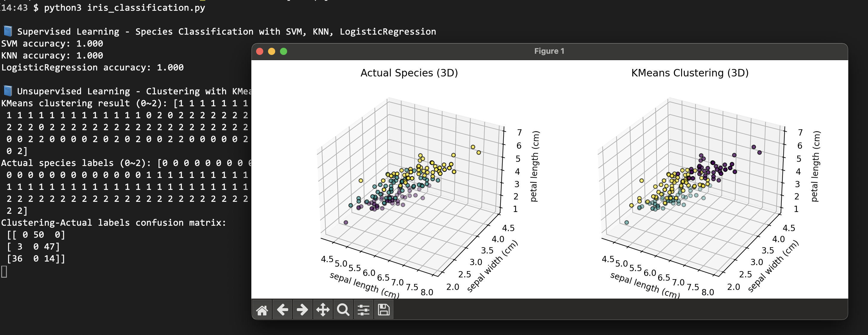Reset the plot to the original view
Screen dimensions: 868x335
tap(262, 309)
